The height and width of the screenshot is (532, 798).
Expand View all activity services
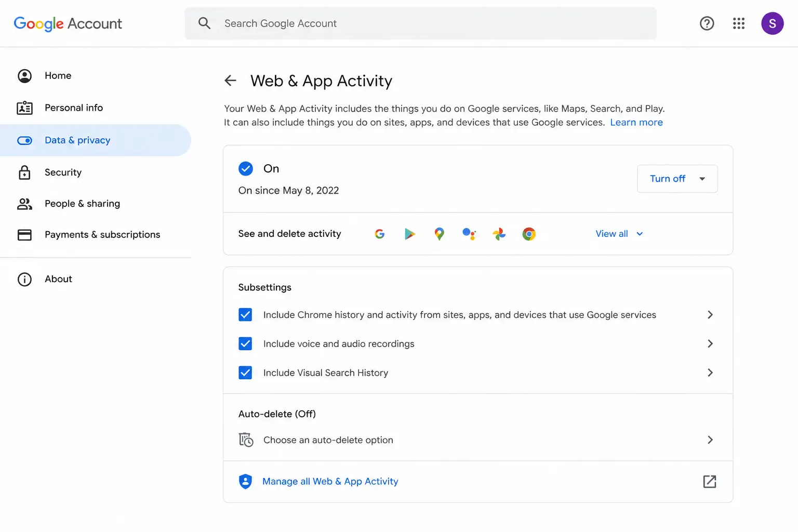click(619, 234)
